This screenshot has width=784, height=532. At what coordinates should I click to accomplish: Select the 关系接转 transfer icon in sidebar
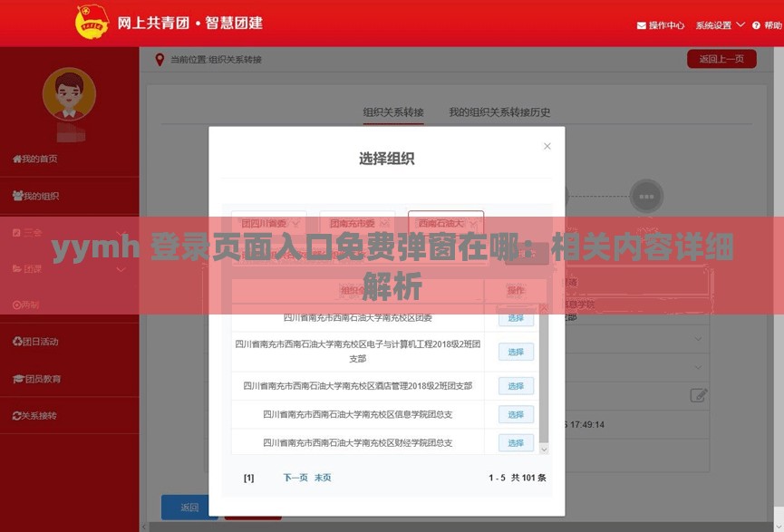pos(15,415)
